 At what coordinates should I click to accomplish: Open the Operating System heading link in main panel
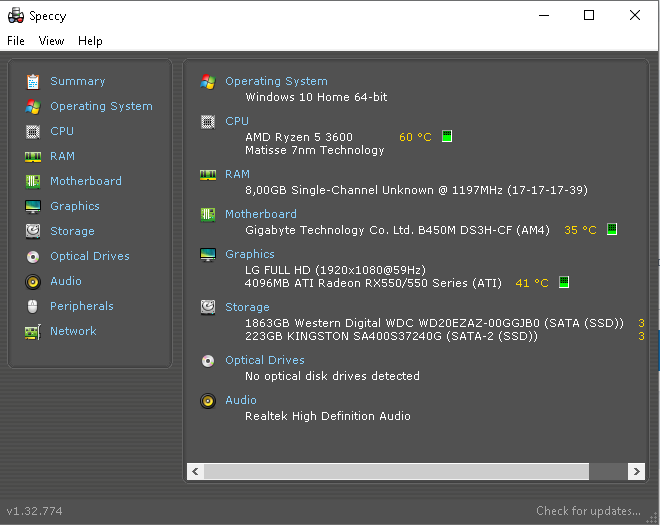(276, 81)
